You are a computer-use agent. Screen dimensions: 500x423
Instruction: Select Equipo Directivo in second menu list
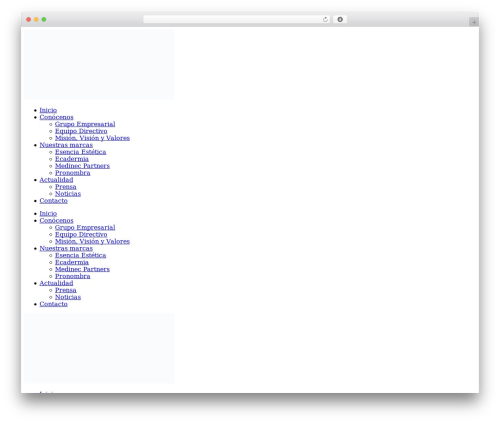click(81, 234)
